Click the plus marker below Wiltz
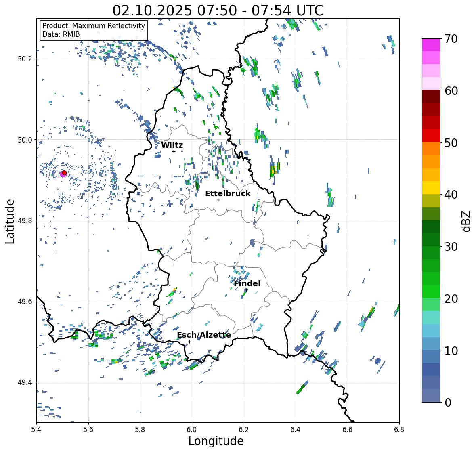This screenshot has height=451, width=476. (x=174, y=151)
